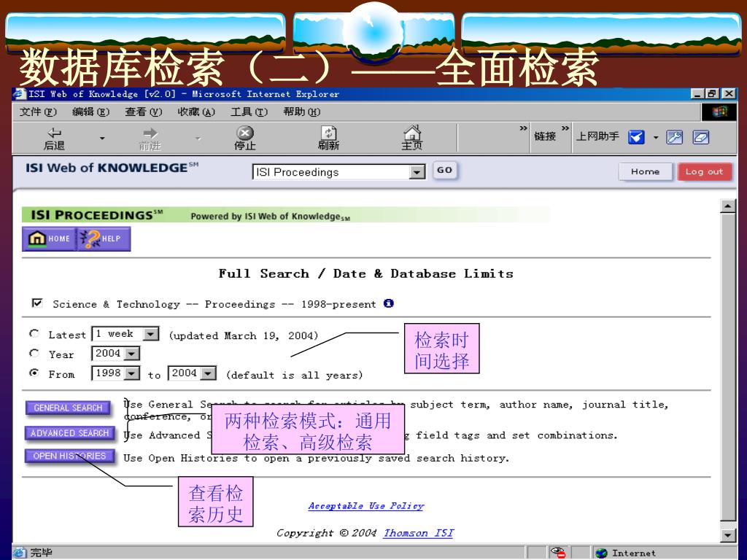747x560 pixels.
Task: Click the Log out button
Action: [x=704, y=172]
